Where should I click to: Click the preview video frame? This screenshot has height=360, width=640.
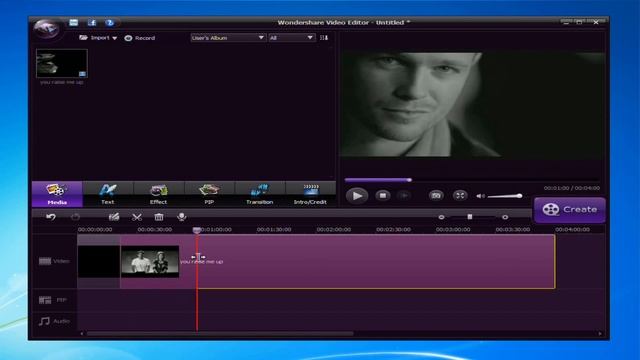[471, 104]
